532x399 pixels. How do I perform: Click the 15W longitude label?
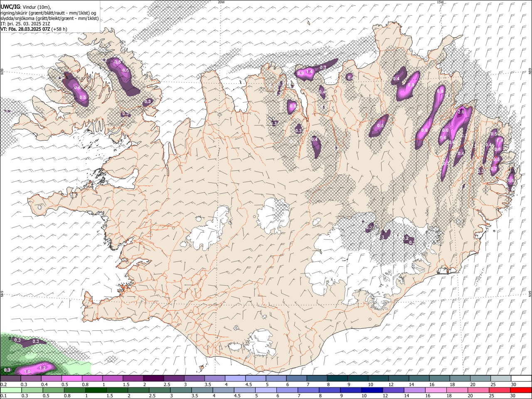coord(440,2)
